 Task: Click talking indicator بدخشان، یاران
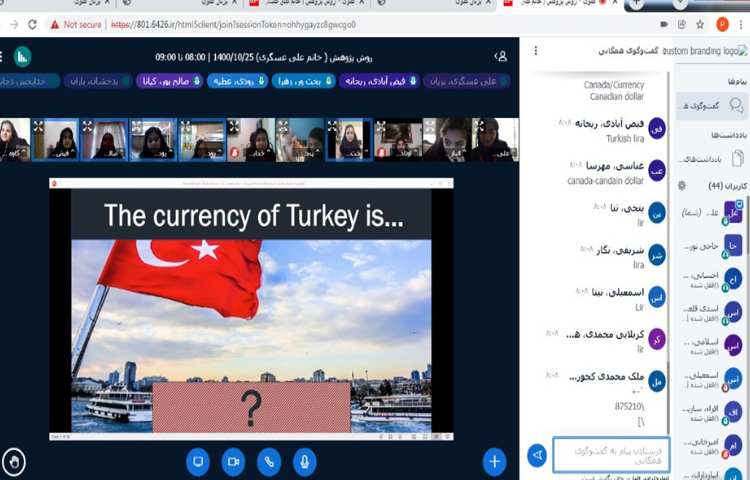pos(98,81)
